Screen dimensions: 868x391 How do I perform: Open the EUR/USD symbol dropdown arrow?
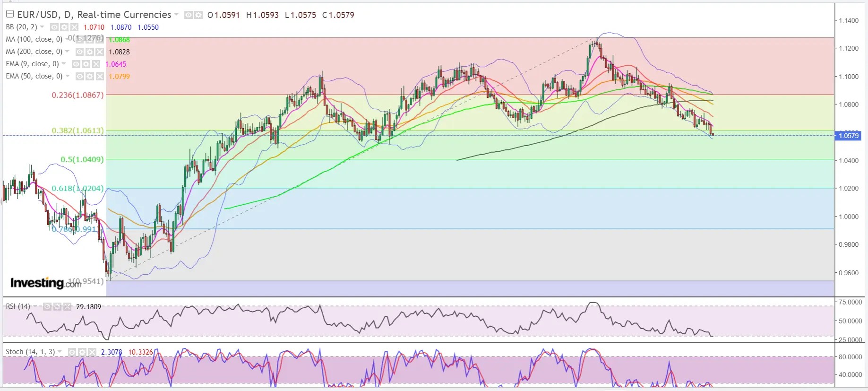pyautogui.click(x=176, y=15)
